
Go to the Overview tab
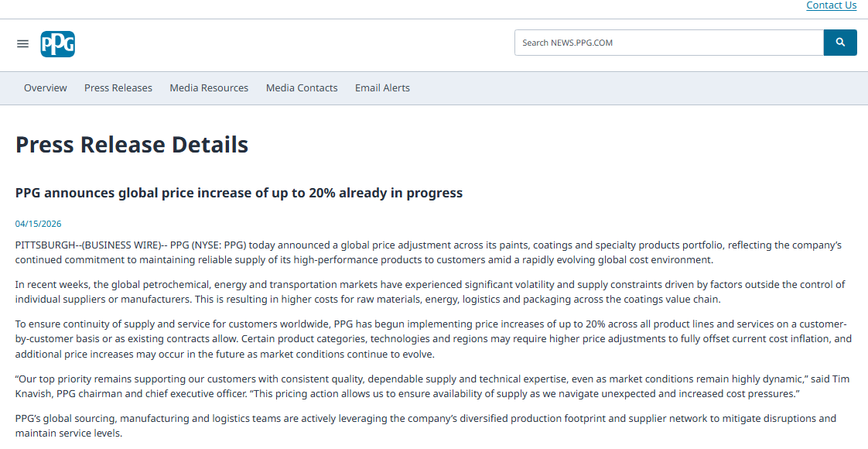click(x=46, y=88)
